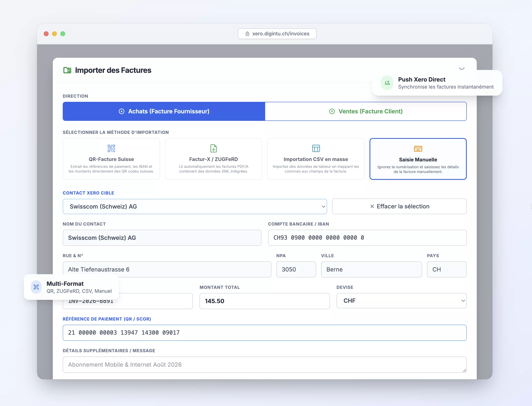Click the document icon on Factur-X / ZUGFeRD card
This screenshot has height=406, width=532.
(213, 148)
